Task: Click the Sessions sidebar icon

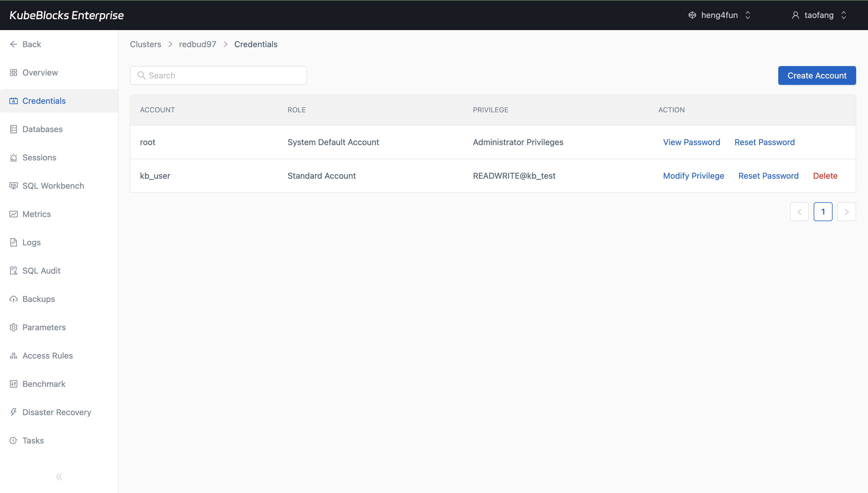Action: [x=14, y=157]
